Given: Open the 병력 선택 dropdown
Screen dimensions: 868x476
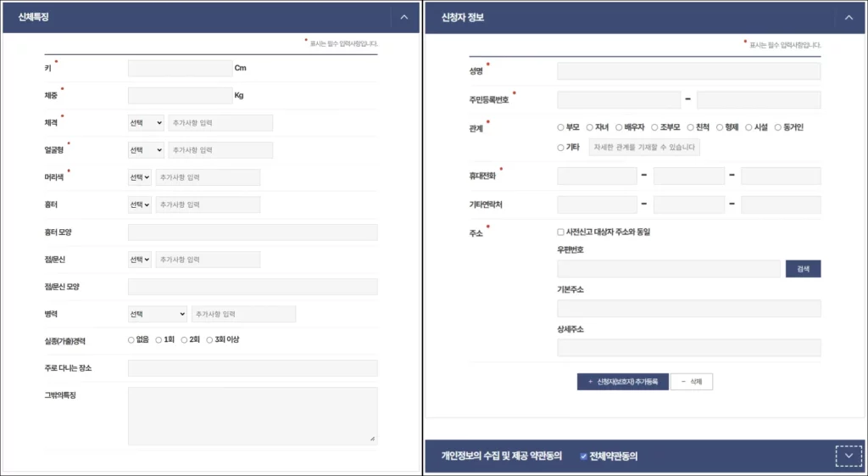Looking at the screenshot, I should click(x=158, y=314).
